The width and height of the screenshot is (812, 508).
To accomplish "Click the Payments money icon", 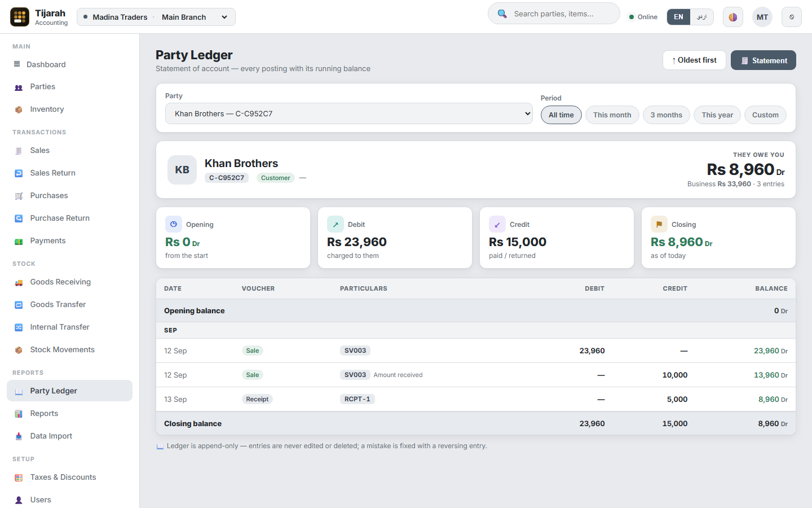I will 19,241.
